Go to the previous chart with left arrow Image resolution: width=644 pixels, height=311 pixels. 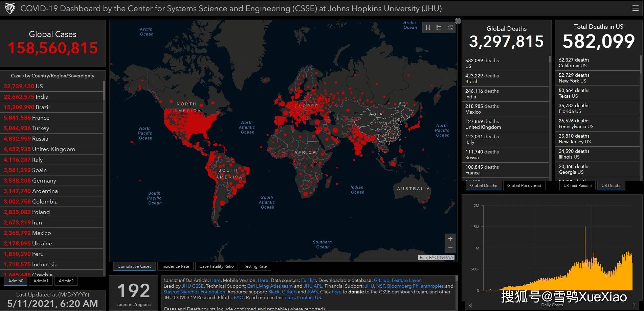(x=470, y=305)
